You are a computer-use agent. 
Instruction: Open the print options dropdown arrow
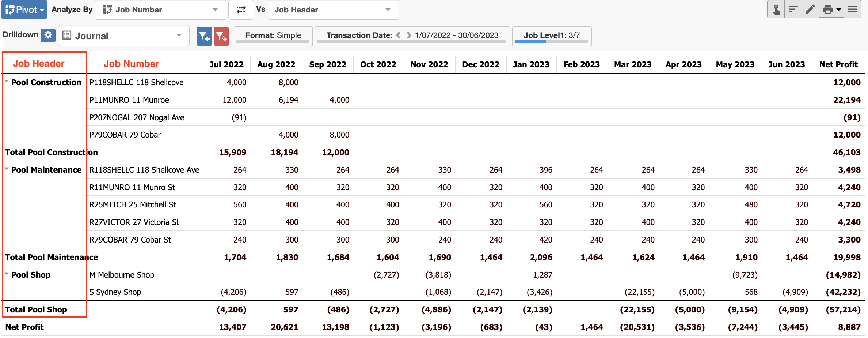(x=839, y=9)
